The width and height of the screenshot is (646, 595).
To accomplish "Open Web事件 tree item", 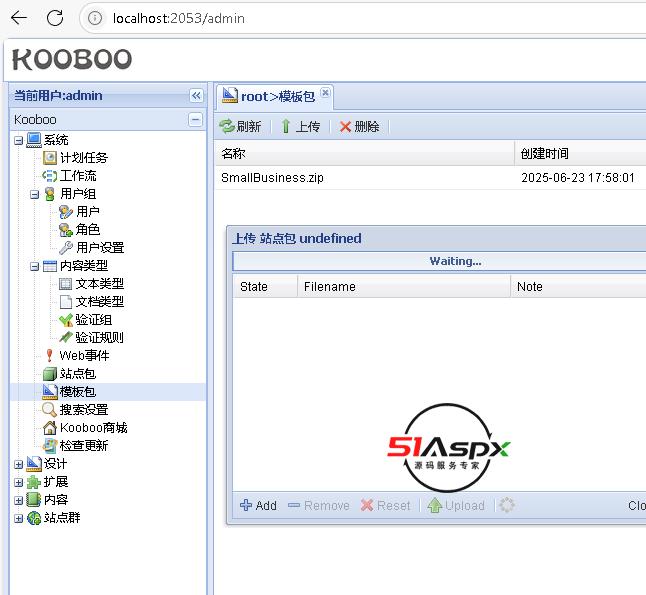I will pos(84,356).
